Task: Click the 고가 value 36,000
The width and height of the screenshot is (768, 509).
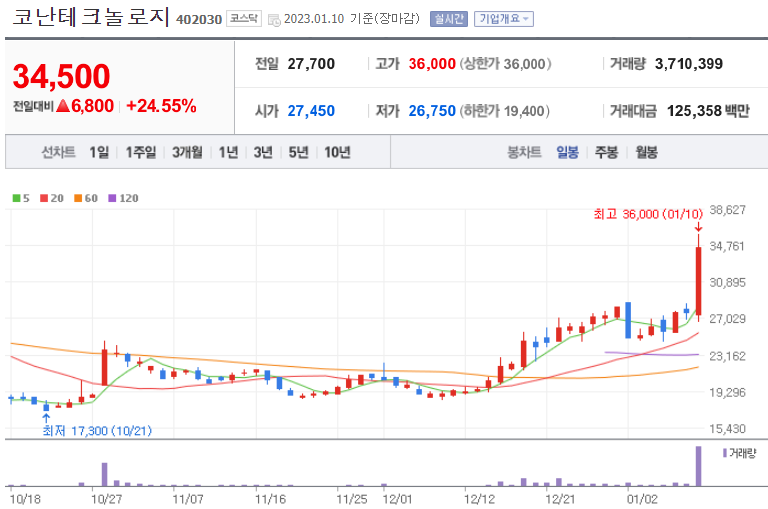Action: [x=432, y=64]
